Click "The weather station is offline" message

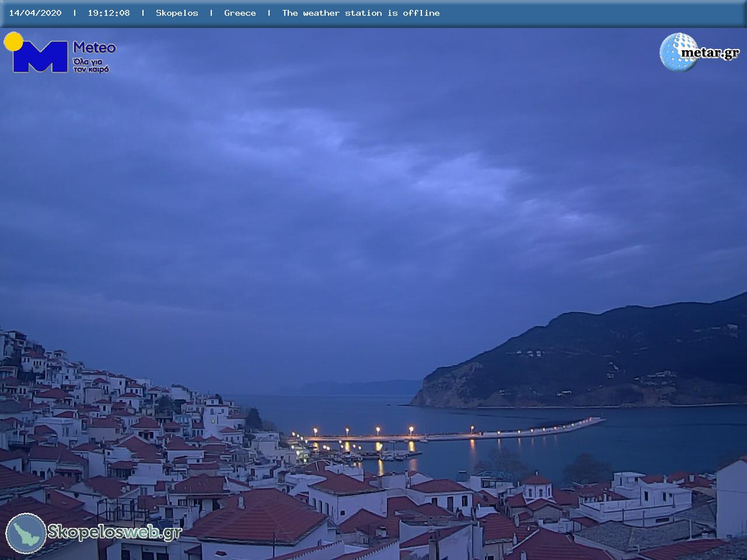[x=361, y=13]
